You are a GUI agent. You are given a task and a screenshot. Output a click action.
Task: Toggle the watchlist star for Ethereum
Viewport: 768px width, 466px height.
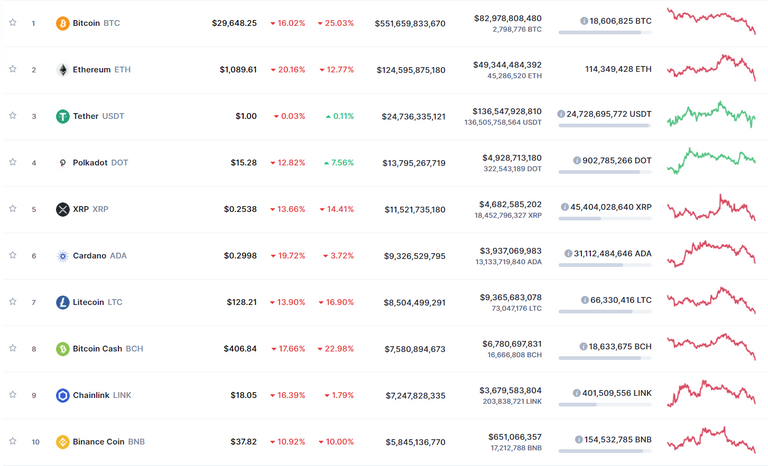tap(13, 69)
